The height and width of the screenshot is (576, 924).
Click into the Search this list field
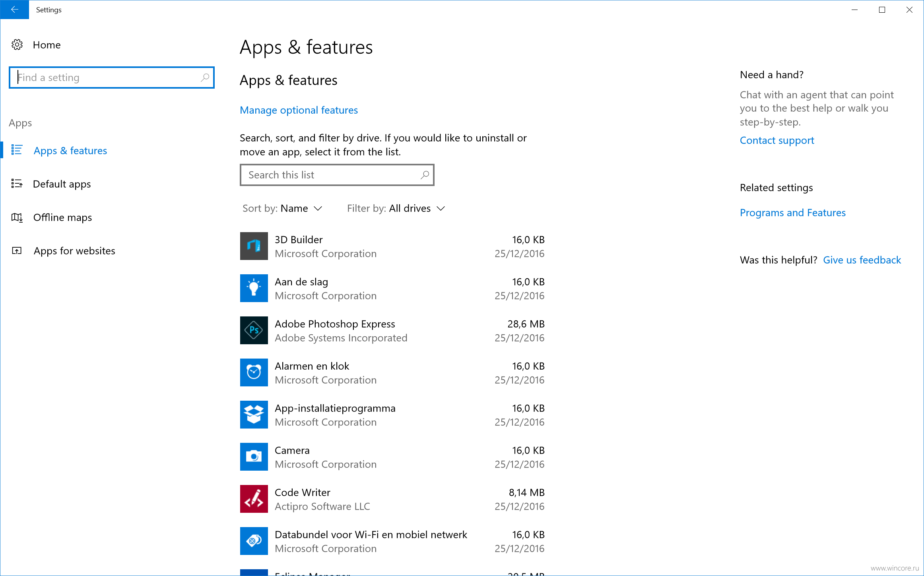pyautogui.click(x=337, y=175)
